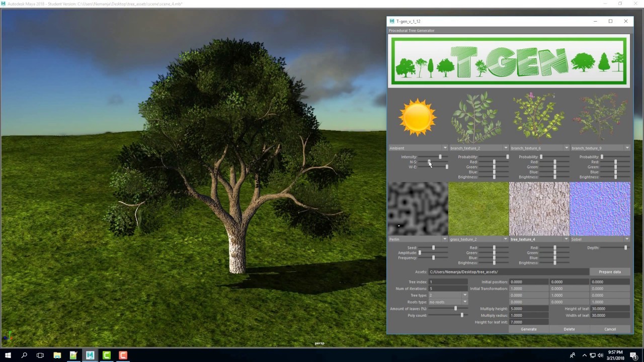Select the sun Ambient icon

pyautogui.click(x=418, y=117)
